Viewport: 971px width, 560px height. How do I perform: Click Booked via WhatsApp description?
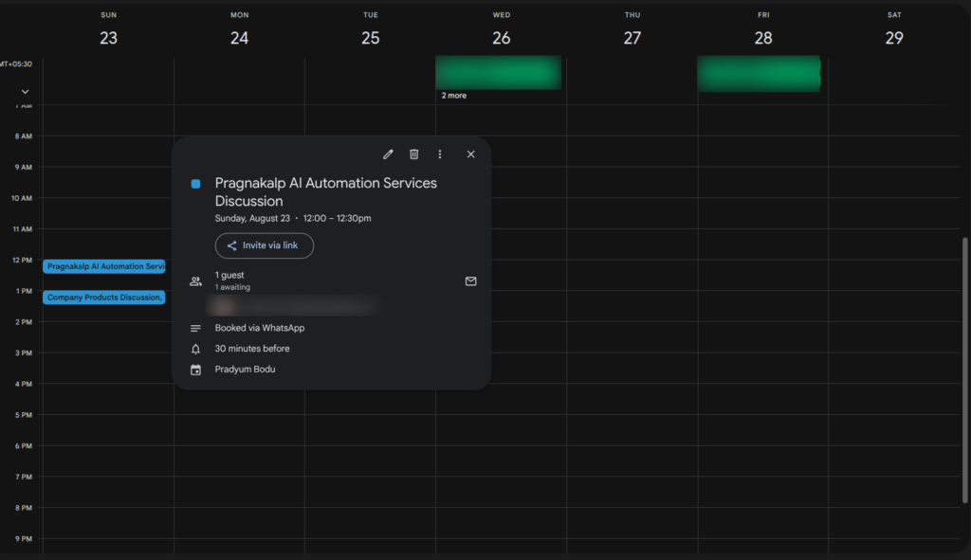[x=260, y=328]
